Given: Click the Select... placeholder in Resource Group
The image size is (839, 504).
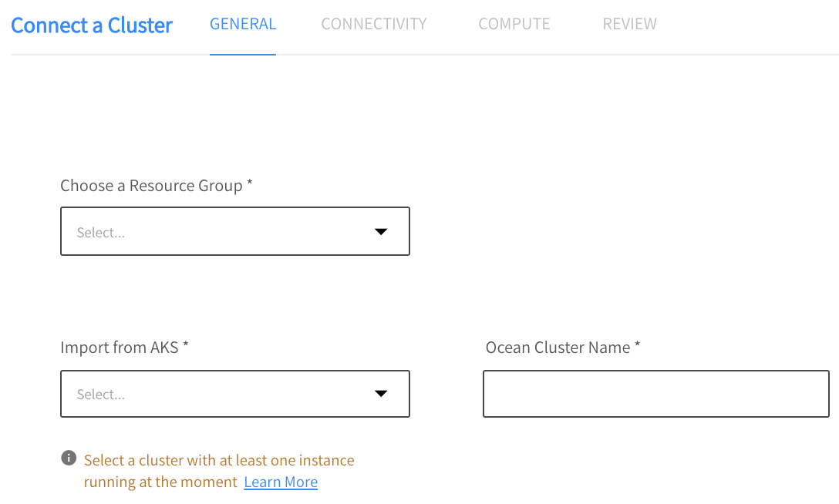Looking at the screenshot, I should (100, 233).
